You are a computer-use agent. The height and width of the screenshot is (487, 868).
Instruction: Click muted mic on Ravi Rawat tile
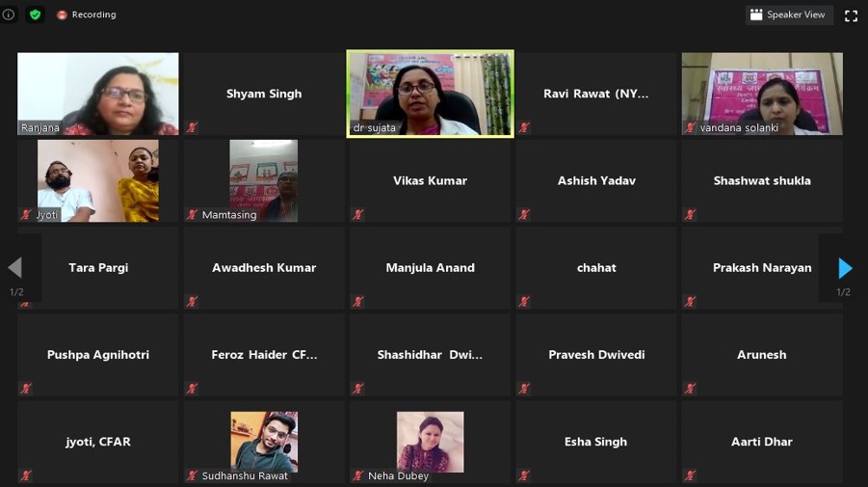point(524,127)
